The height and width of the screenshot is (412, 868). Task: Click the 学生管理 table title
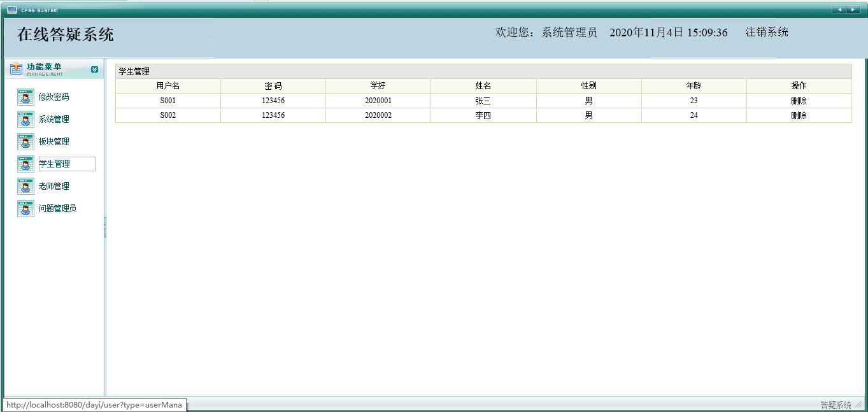pyautogui.click(x=134, y=72)
